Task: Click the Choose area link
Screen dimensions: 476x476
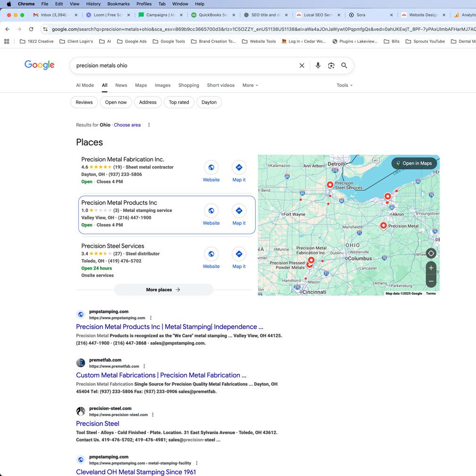Action: [x=127, y=125]
